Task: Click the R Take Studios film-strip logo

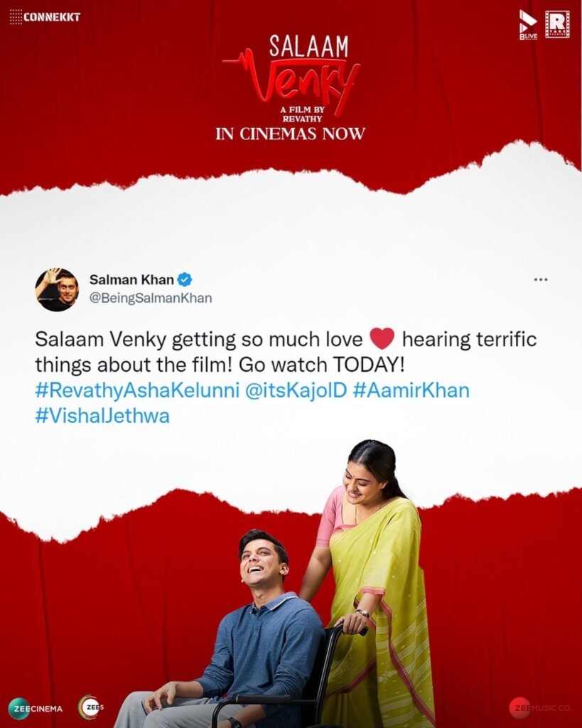Action: pos(557,24)
